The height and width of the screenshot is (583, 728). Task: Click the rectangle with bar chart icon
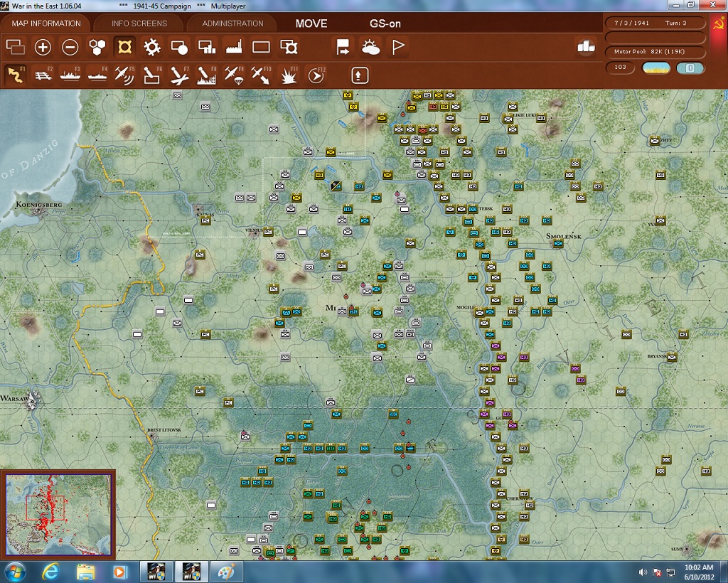pos(207,47)
